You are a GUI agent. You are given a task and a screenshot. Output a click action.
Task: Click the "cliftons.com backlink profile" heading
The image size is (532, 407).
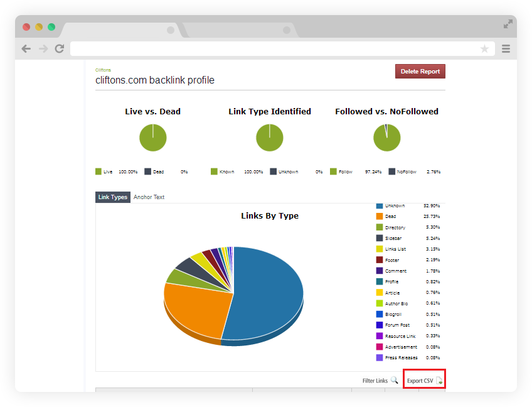click(x=155, y=80)
